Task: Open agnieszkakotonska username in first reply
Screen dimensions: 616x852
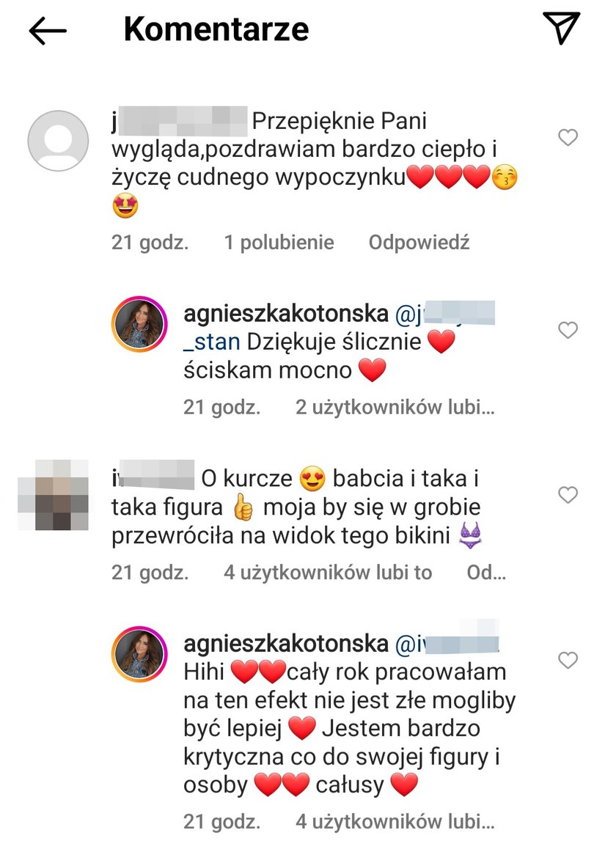Action: (286, 314)
